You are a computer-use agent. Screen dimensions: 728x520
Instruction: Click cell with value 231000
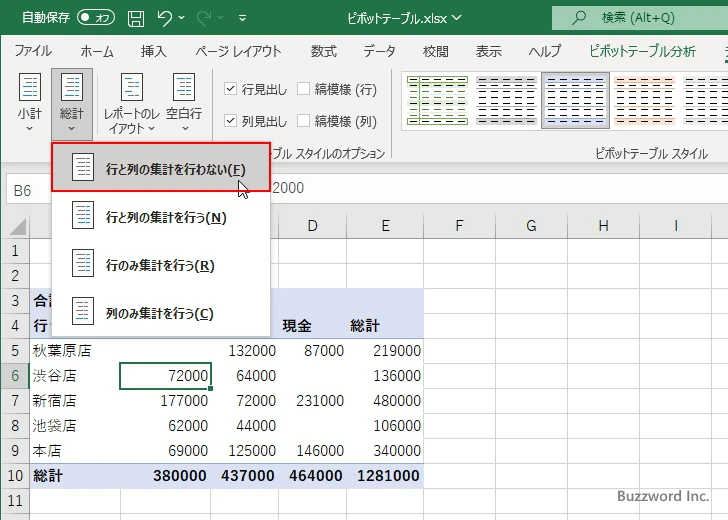point(312,401)
